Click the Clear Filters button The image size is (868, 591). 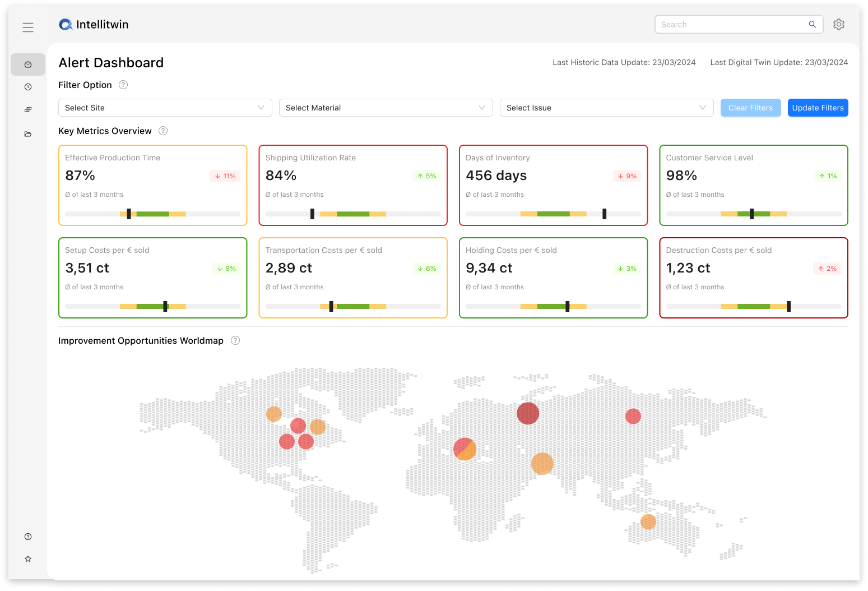coord(750,108)
